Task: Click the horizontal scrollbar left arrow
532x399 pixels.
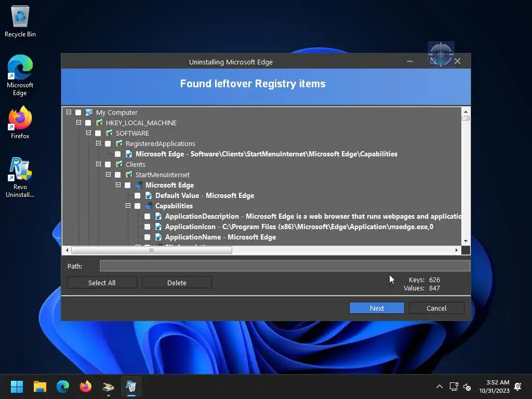Action: [x=67, y=250]
